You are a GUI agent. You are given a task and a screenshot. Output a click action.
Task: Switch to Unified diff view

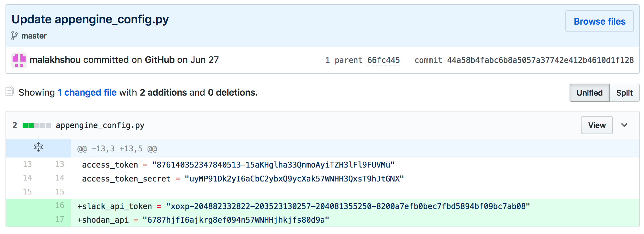click(590, 93)
